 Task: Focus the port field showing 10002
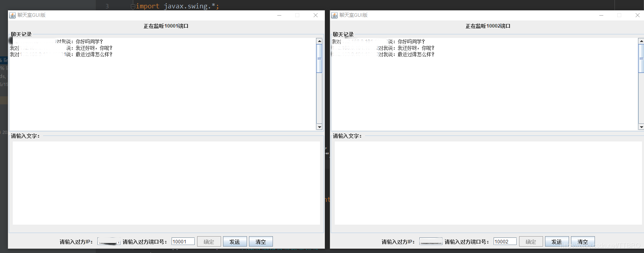click(505, 241)
